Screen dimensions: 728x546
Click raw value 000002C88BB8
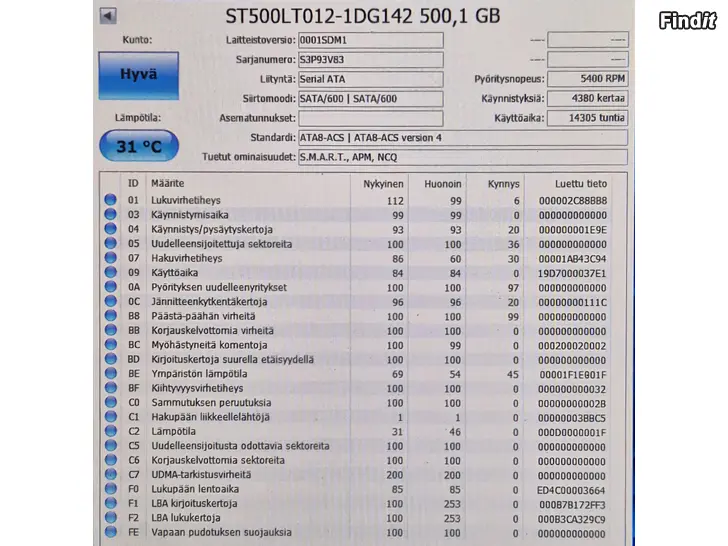tap(572, 201)
